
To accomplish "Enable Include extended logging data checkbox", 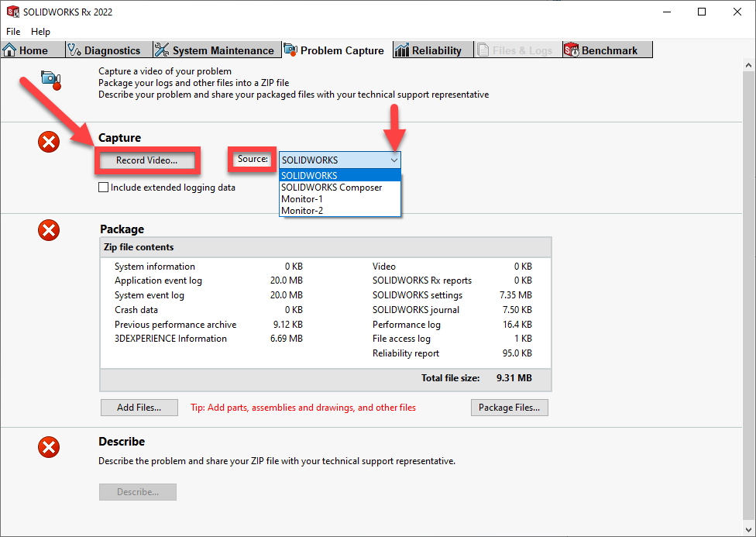I will click(104, 188).
